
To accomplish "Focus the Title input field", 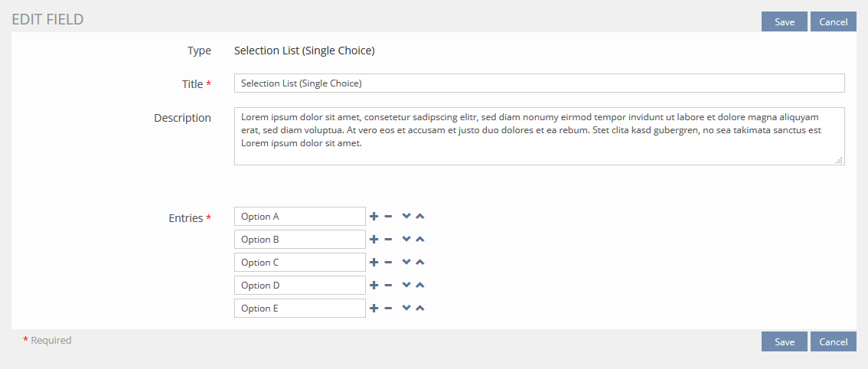I will tap(539, 83).
